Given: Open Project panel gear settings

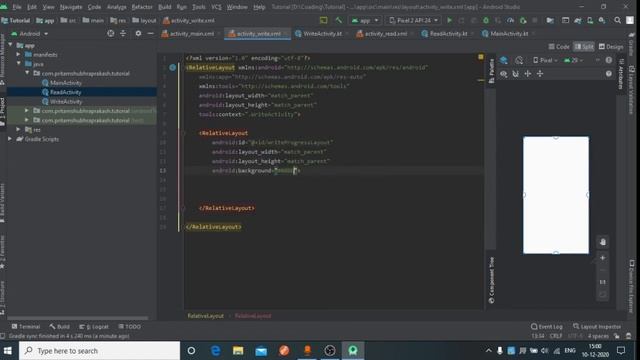Looking at the screenshot, I should (138, 33).
